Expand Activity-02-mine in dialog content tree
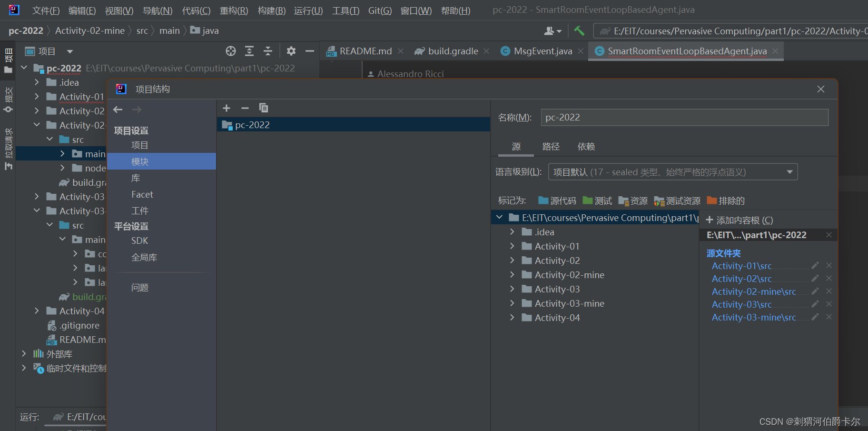868x431 pixels. click(512, 275)
